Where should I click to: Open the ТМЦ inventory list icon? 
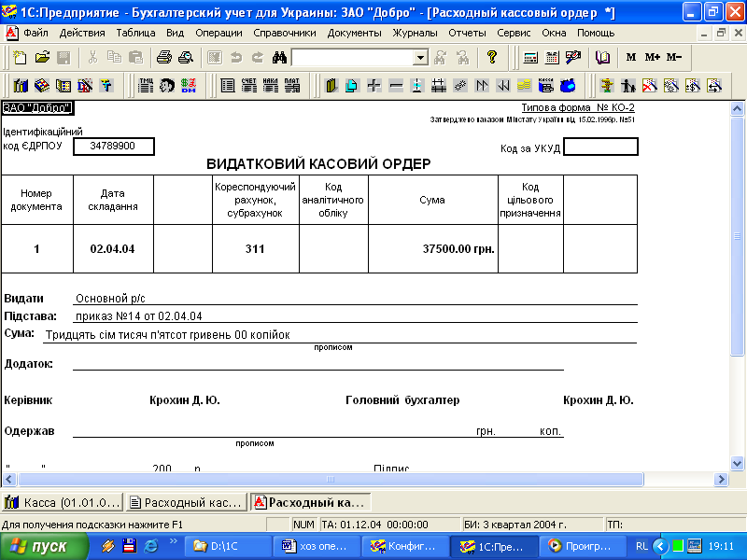(x=146, y=86)
